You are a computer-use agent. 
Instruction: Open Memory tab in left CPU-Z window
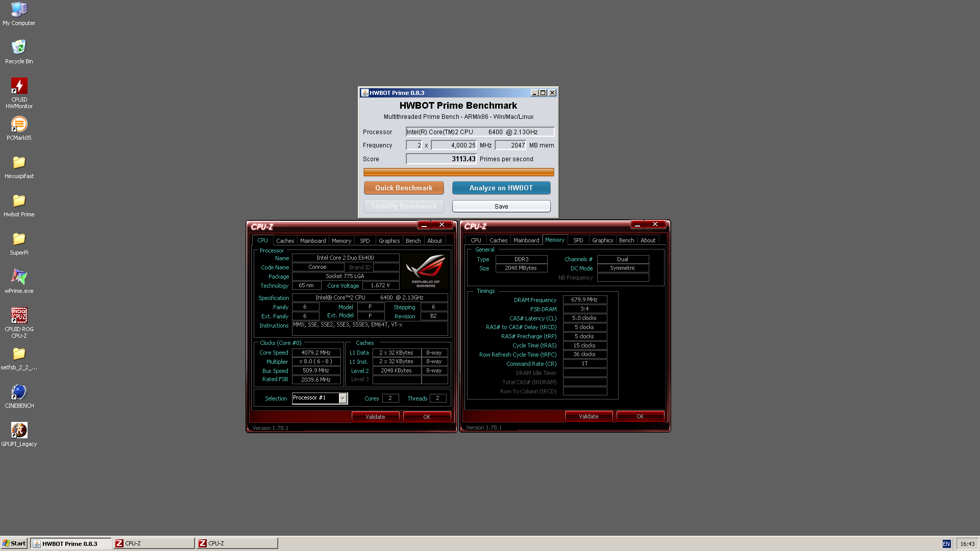[341, 241]
